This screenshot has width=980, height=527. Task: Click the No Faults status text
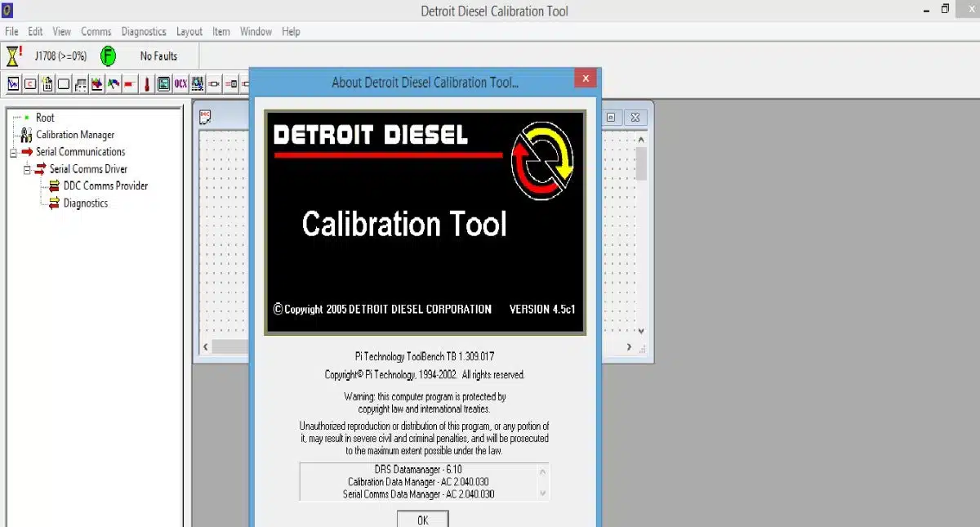tap(158, 56)
